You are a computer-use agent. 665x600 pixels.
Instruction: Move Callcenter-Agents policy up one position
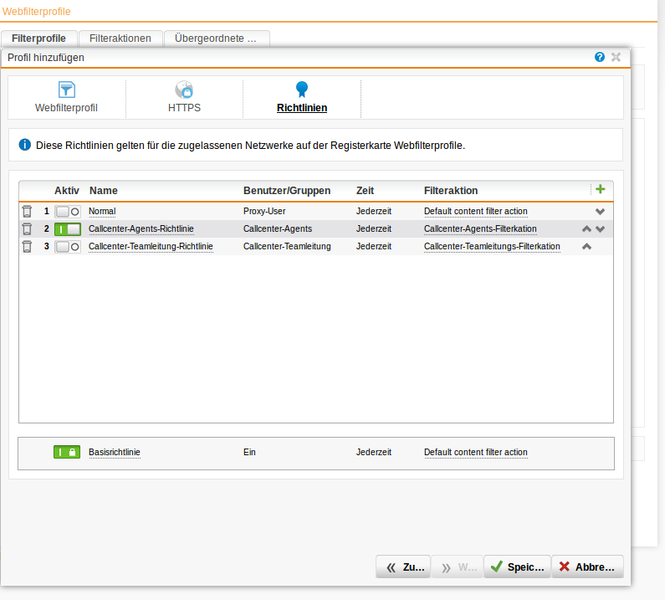coord(587,229)
